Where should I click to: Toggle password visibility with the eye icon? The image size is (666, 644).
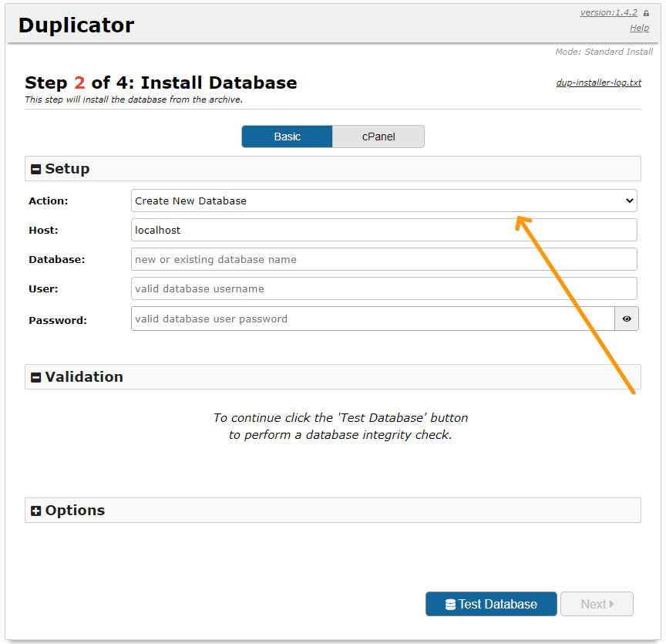pos(627,319)
